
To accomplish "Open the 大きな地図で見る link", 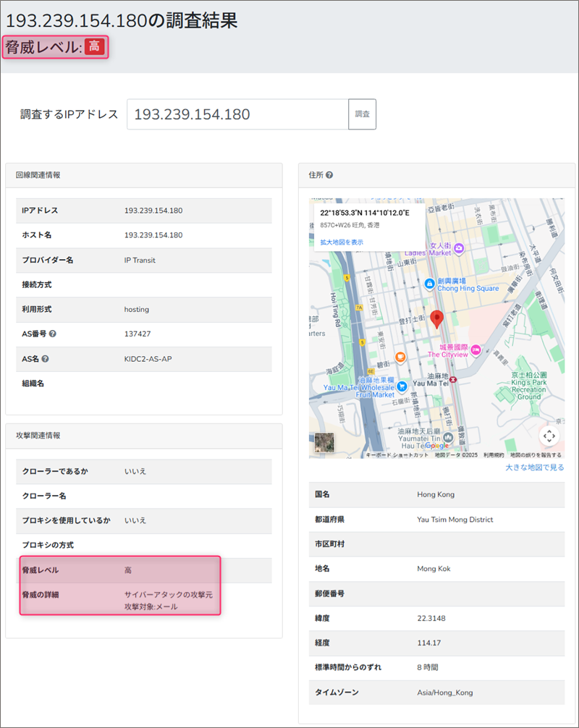I will coord(534,467).
